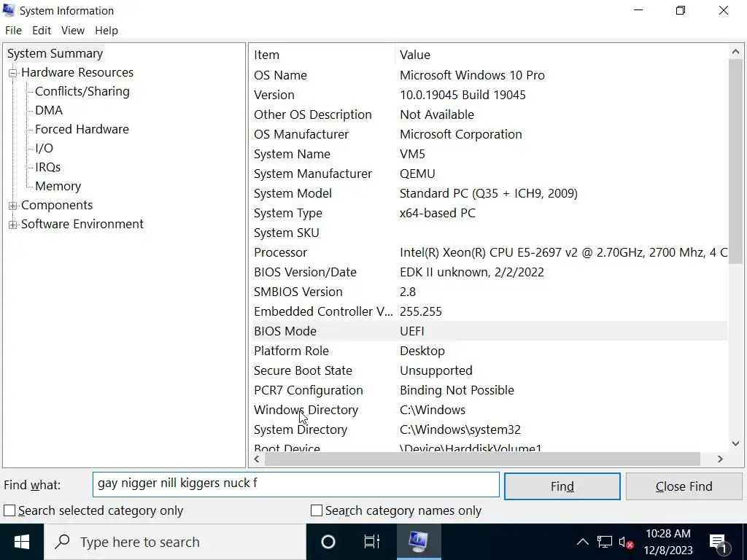Viewport: 747px width, 560px height.
Task: Select the OS Name row
Action: click(x=489, y=75)
